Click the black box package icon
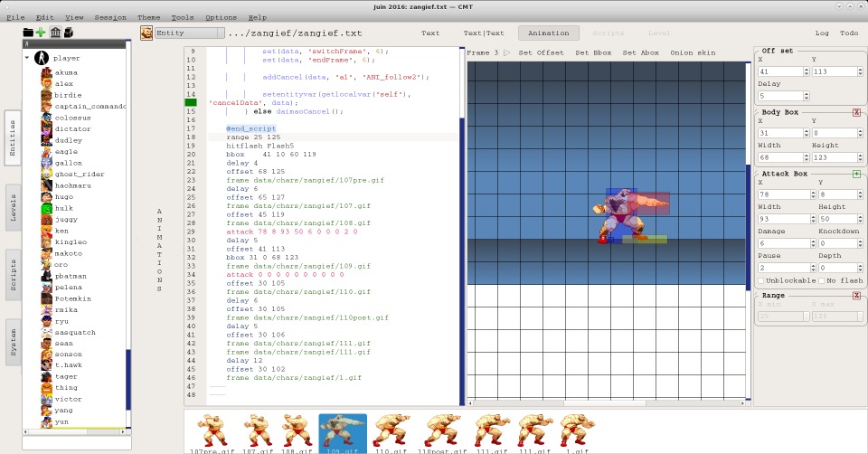Image resolution: width=868 pixels, height=454 pixels. (x=68, y=33)
